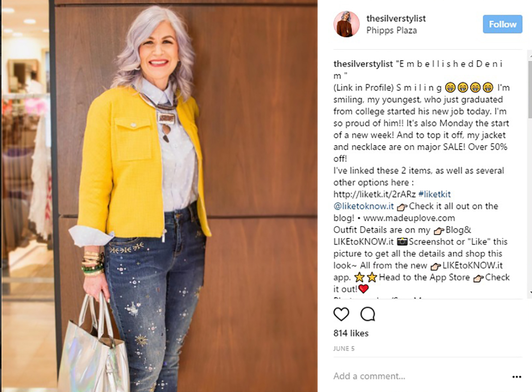Open the #liketkit hashtag
This screenshot has height=392, width=532.
(x=435, y=194)
